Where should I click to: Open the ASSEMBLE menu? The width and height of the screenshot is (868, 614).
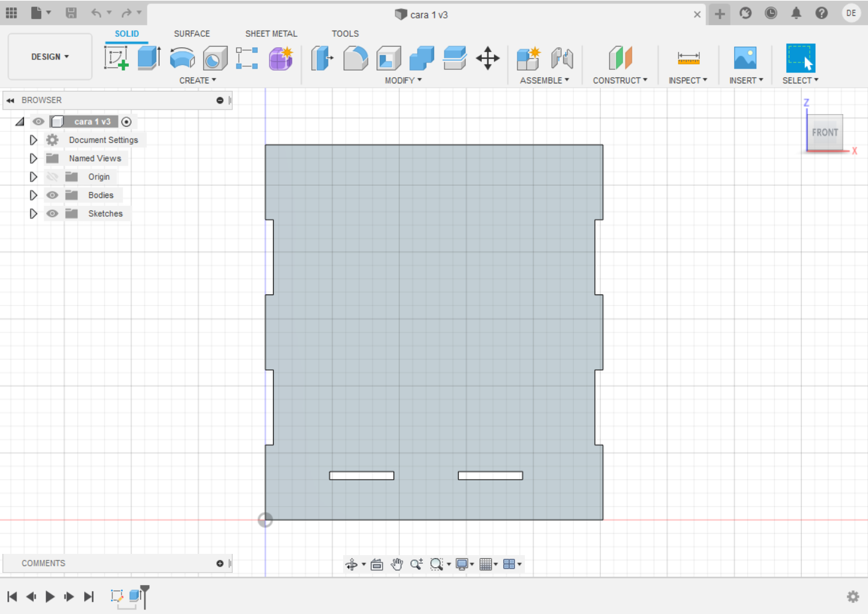coord(544,80)
